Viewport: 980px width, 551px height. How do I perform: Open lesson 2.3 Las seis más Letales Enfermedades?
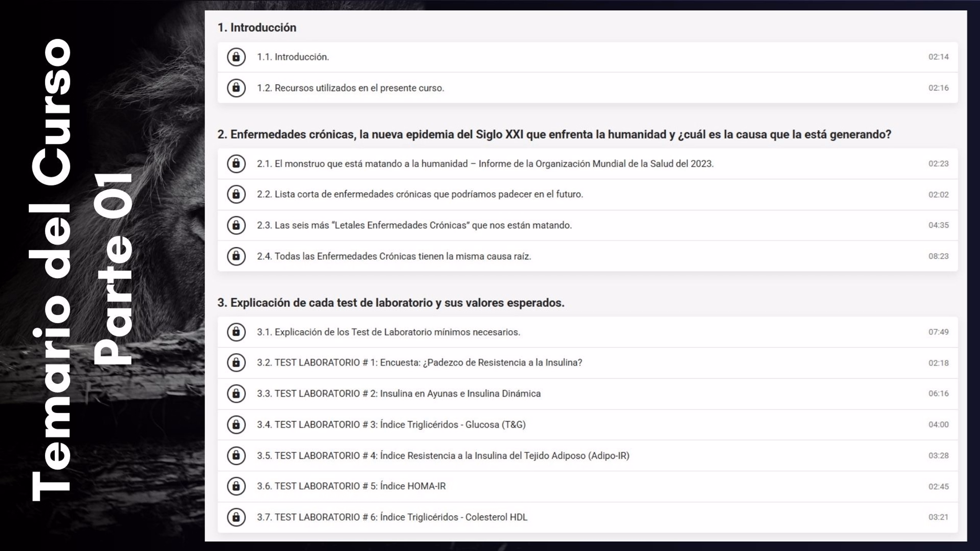(588, 225)
